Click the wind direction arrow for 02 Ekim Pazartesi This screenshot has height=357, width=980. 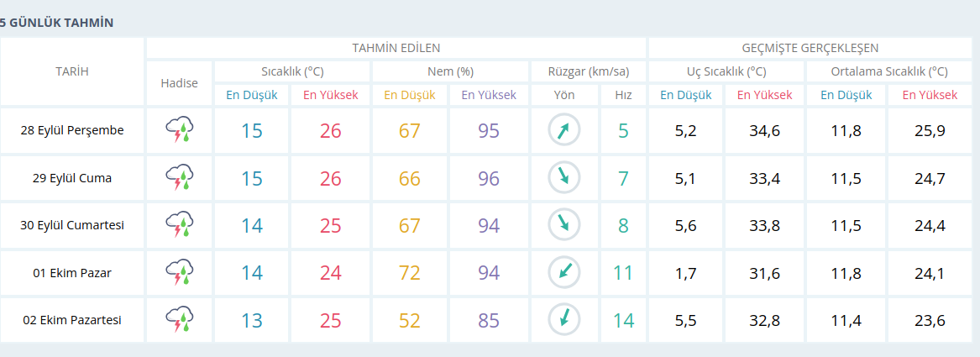(563, 320)
